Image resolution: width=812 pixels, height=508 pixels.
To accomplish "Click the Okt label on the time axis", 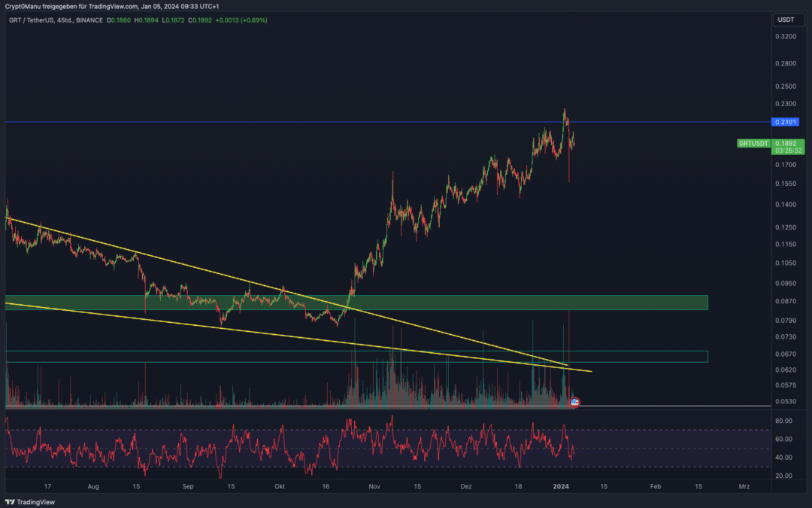I will coord(280,486).
